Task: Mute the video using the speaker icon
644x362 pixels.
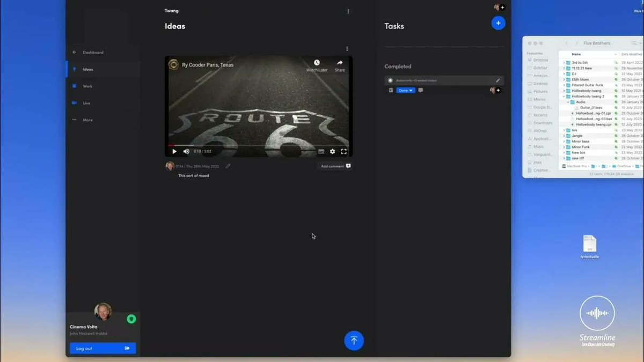Action: (x=186, y=151)
